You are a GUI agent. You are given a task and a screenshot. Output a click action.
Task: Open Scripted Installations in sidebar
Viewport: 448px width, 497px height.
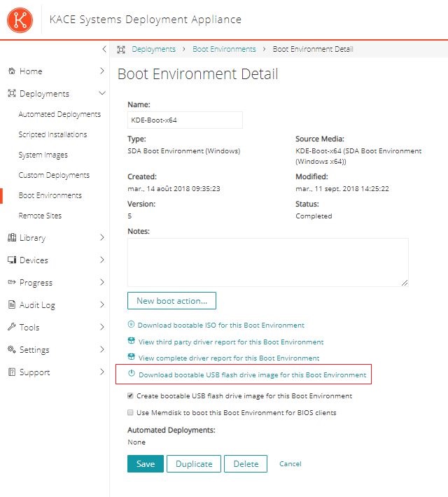(52, 134)
